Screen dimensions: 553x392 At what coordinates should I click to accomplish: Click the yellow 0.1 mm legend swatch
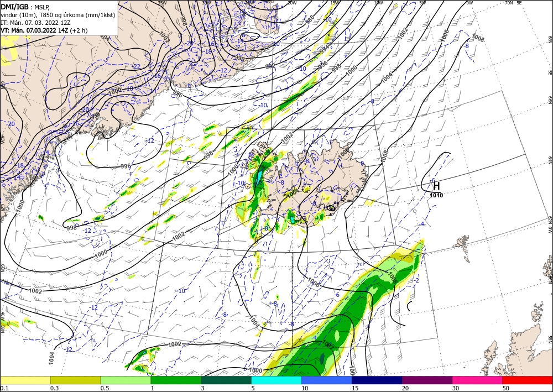point(25,380)
